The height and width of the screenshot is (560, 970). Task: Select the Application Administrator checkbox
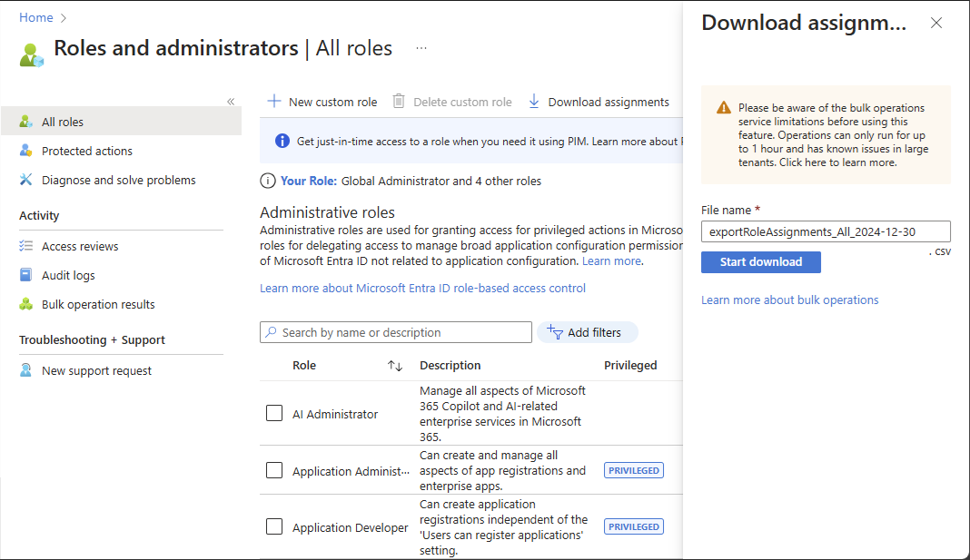[274, 470]
